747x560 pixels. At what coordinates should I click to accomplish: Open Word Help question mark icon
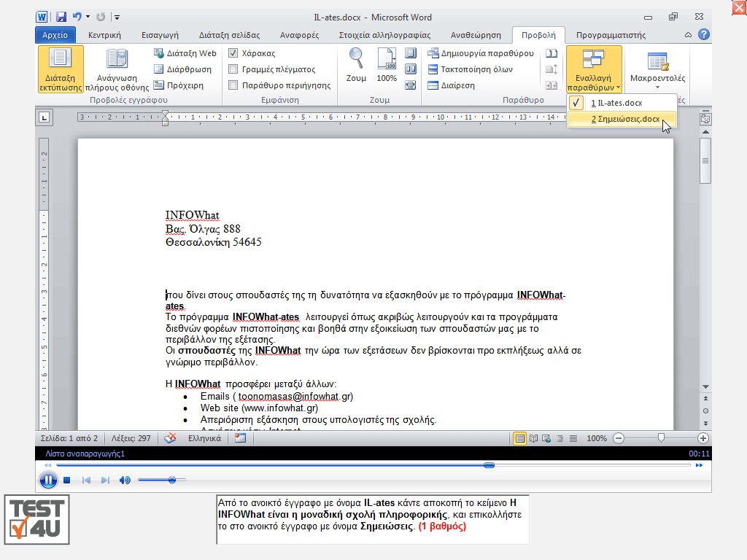point(704,34)
